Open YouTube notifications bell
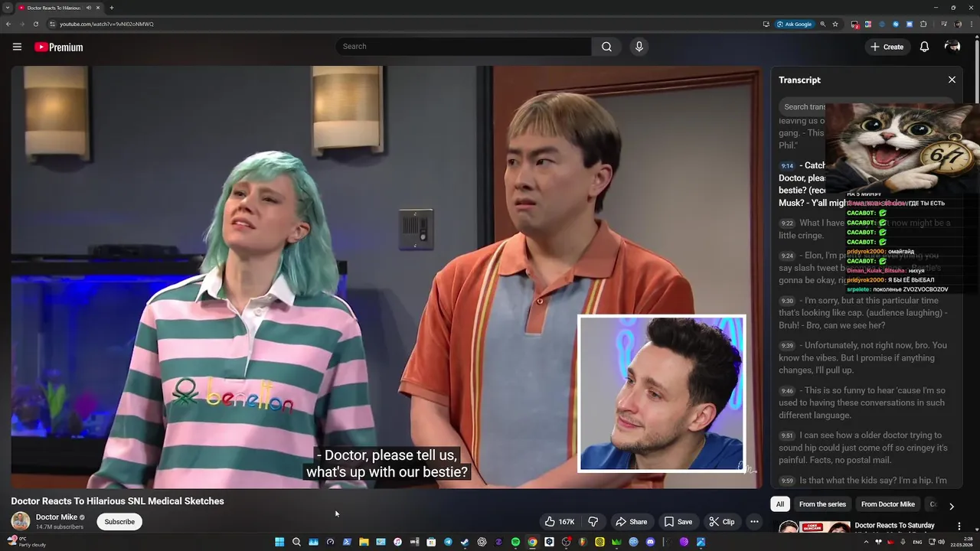This screenshot has width=980, height=551. 924,47
